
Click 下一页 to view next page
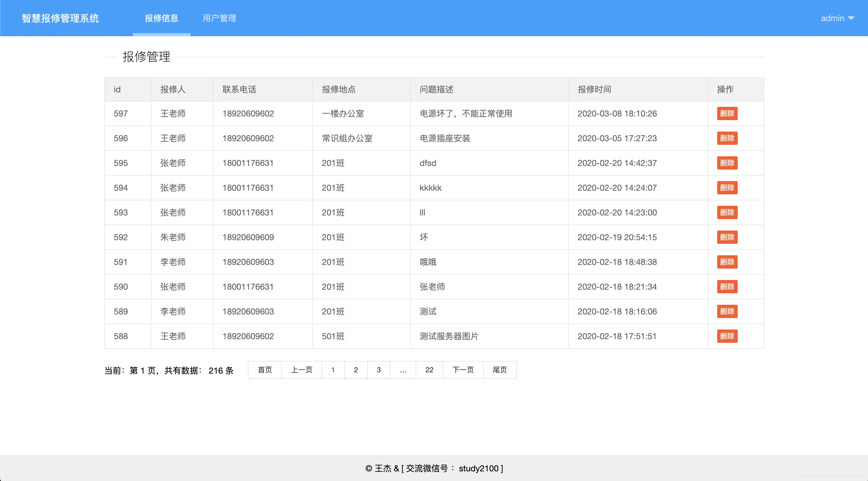click(x=463, y=370)
